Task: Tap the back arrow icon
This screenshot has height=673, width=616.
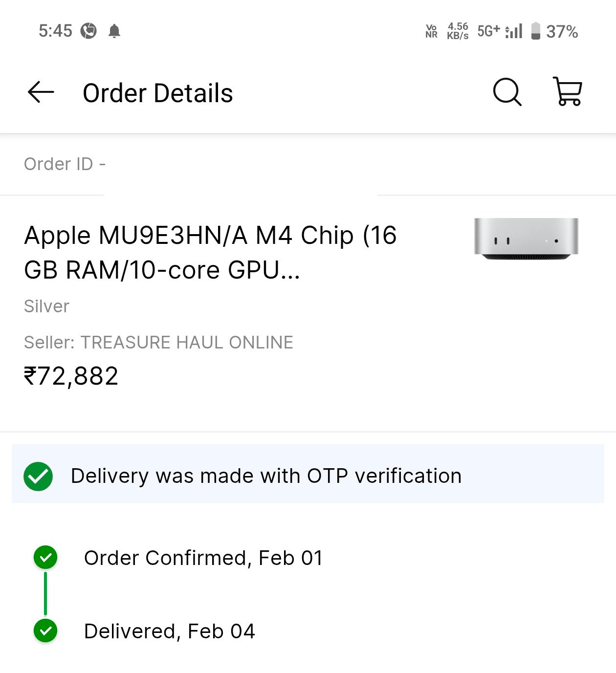Action: pos(41,92)
